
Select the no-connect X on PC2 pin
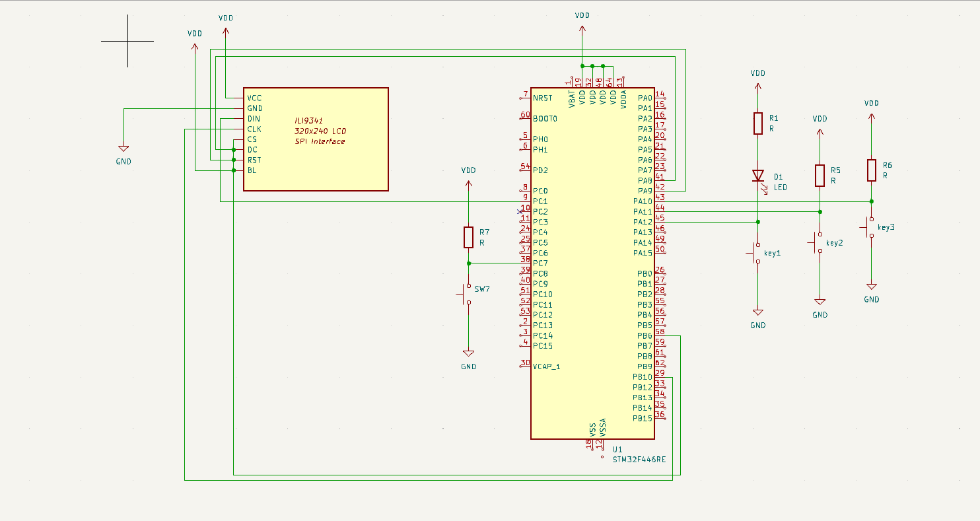(x=520, y=211)
